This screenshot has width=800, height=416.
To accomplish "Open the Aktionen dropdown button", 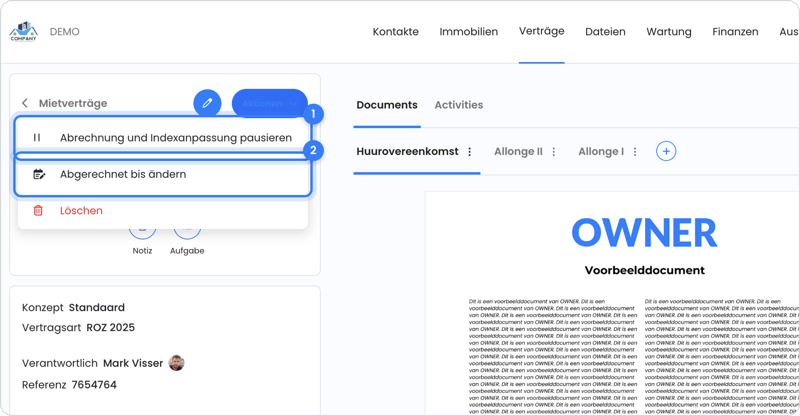I will point(269,103).
